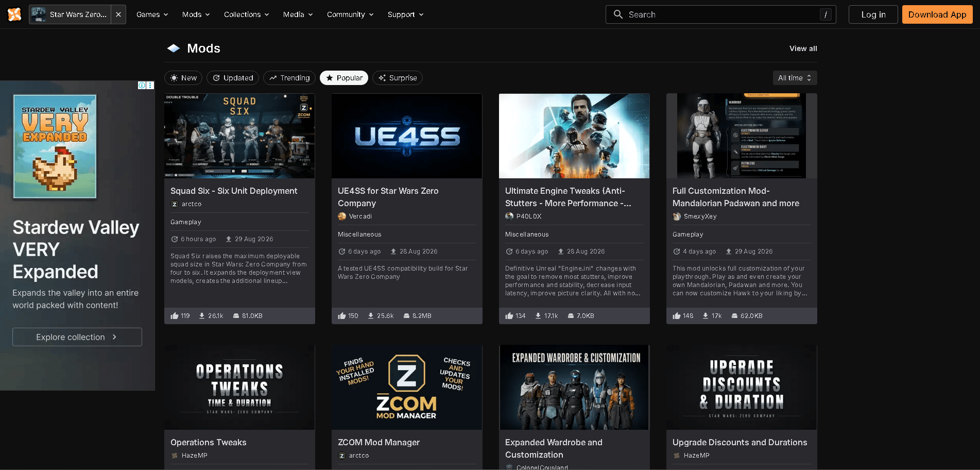This screenshot has width=980, height=470.
Task: Click the thumbs-up icon on Squad Six card
Action: tap(175, 316)
